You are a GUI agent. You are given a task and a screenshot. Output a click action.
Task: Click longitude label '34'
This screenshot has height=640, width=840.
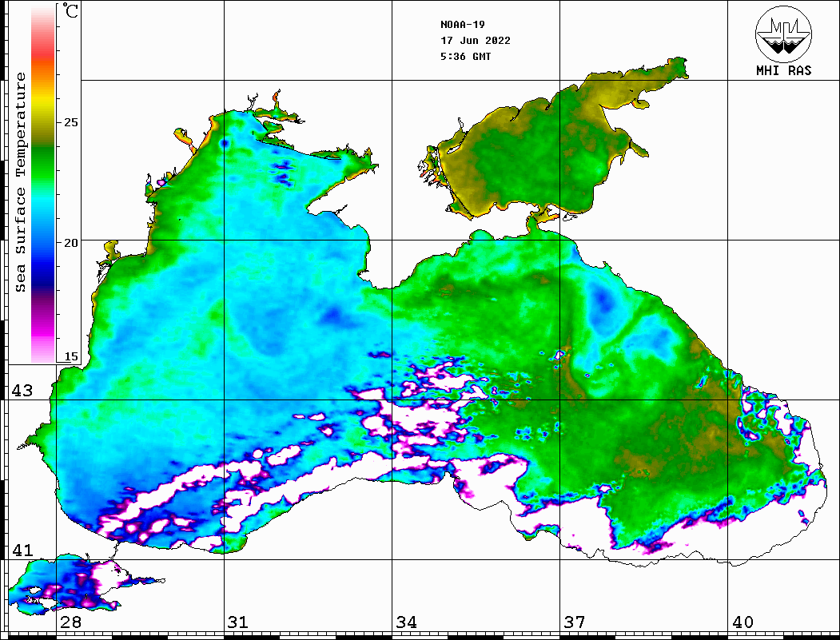pyautogui.click(x=406, y=622)
